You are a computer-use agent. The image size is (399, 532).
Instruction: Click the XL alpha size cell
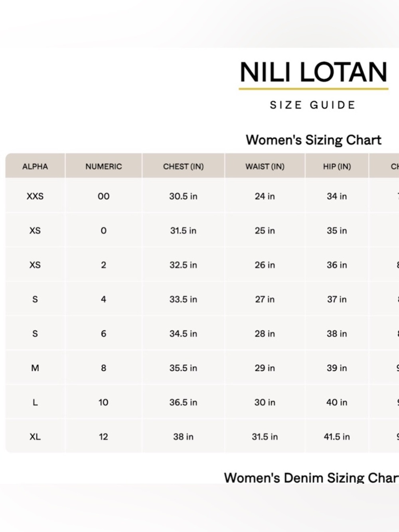(35, 437)
